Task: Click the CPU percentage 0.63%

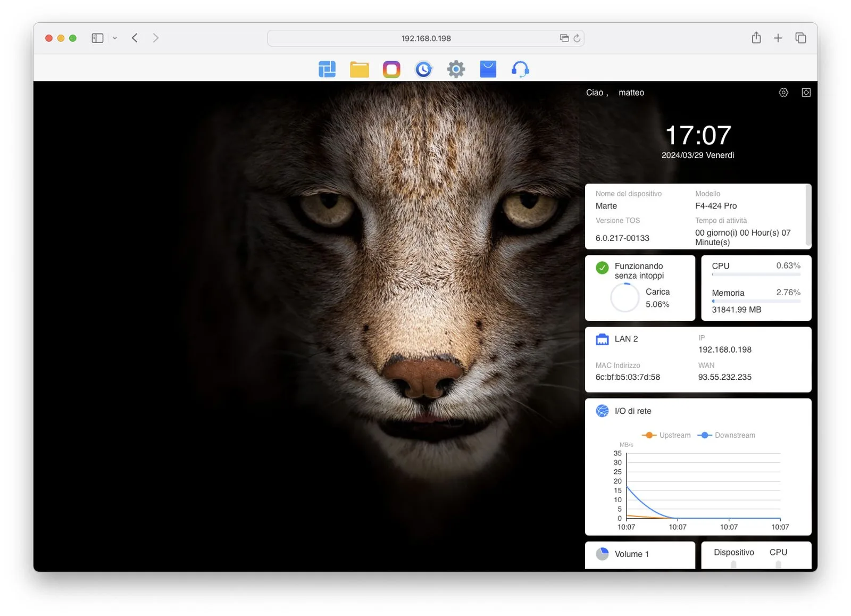Action: (x=788, y=265)
